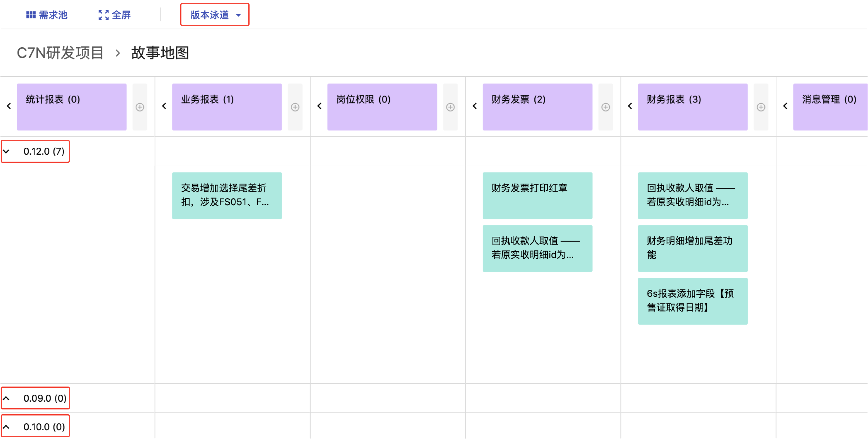Open 回执收款人取值 story under 财务报表
The width and height of the screenshot is (868, 439).
click(693, 196)
